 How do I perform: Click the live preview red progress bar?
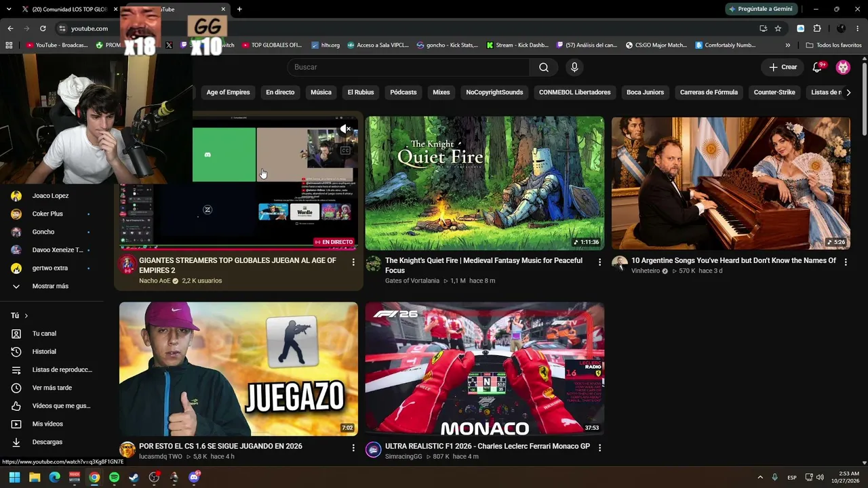click(x=239, y=248)
